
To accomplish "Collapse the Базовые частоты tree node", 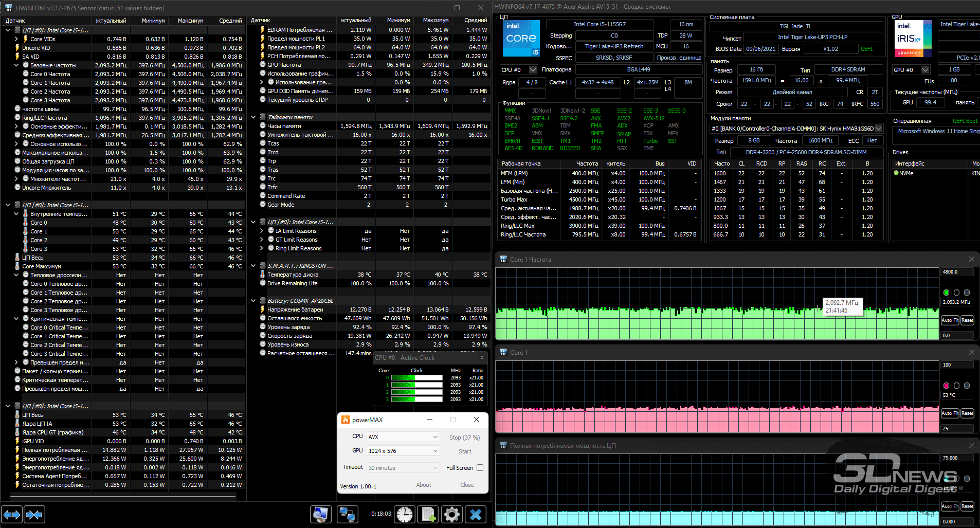I will [x=16, y=65].
